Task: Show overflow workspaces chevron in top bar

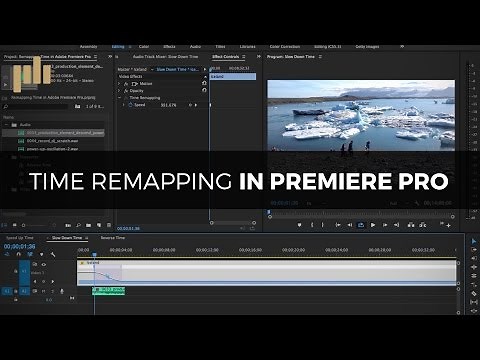Action: [x=402, y=47]
